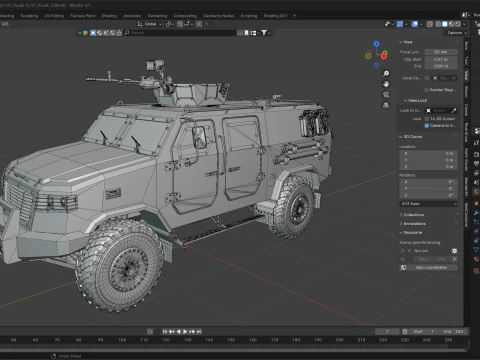Click the Focal Length field
This screenshot has height=360, width=480.
click(441, 52)
